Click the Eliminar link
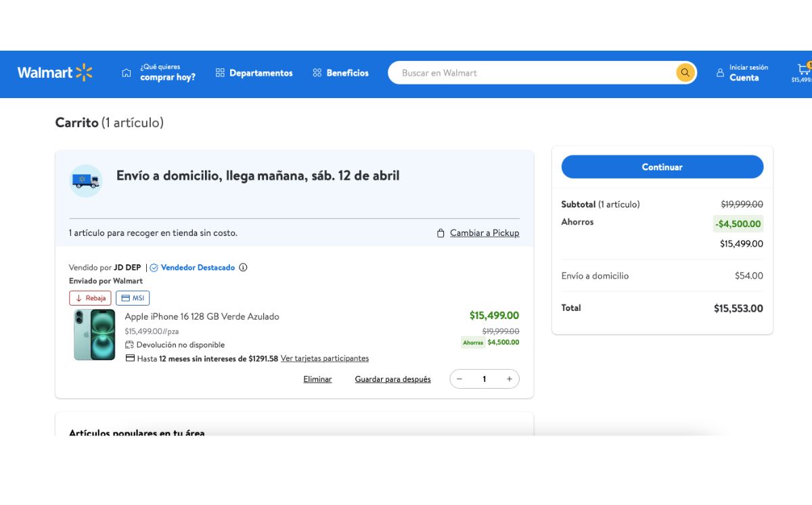The image size is (812, 505). pyautogui.click(x=317, y=379)
